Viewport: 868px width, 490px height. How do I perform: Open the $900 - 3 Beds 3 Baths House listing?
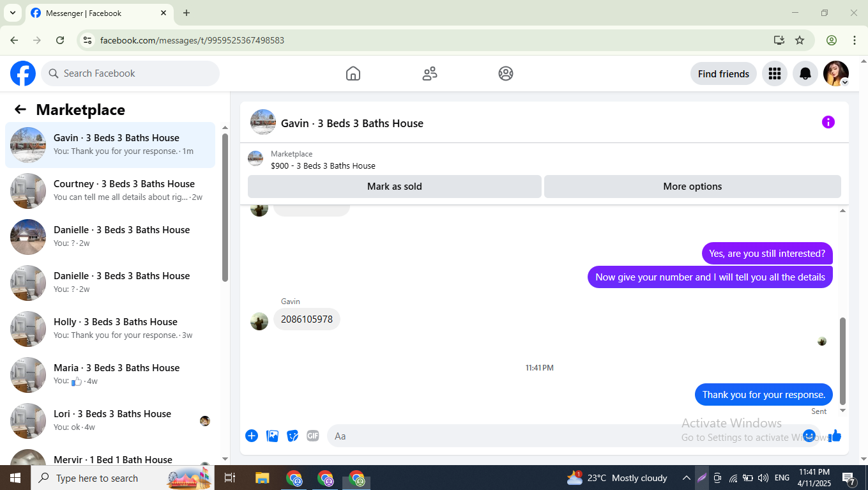pyautogui.click(x=323, y=165)
